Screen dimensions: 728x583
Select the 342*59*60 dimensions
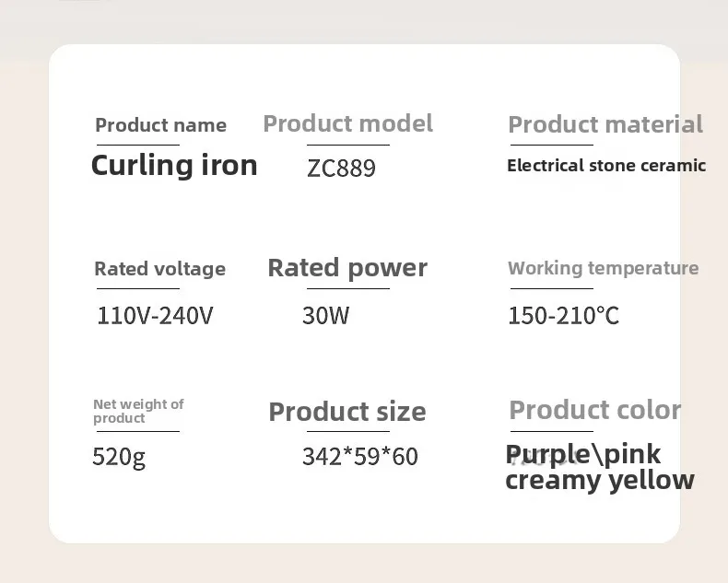pos(359,457)
